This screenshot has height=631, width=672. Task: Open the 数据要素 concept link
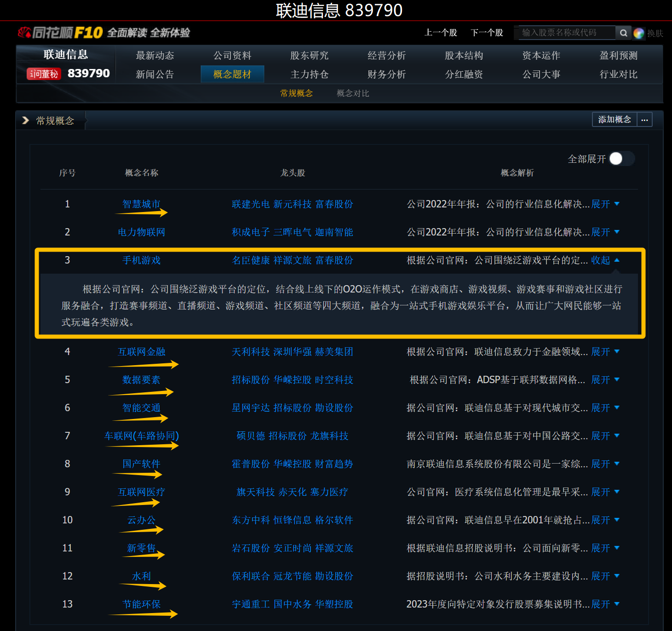(x=142, y=380)
